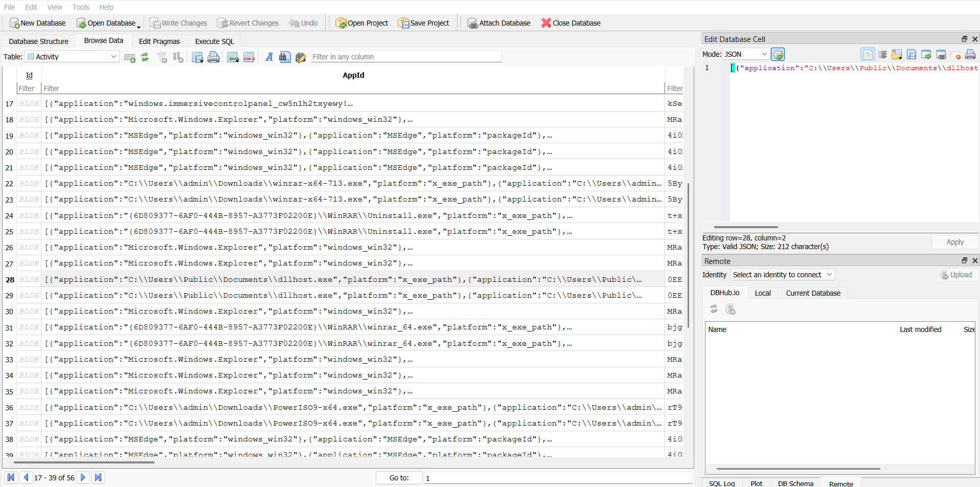
Task: Toggle automatic editor mode switching
Action: coord(778,54)
